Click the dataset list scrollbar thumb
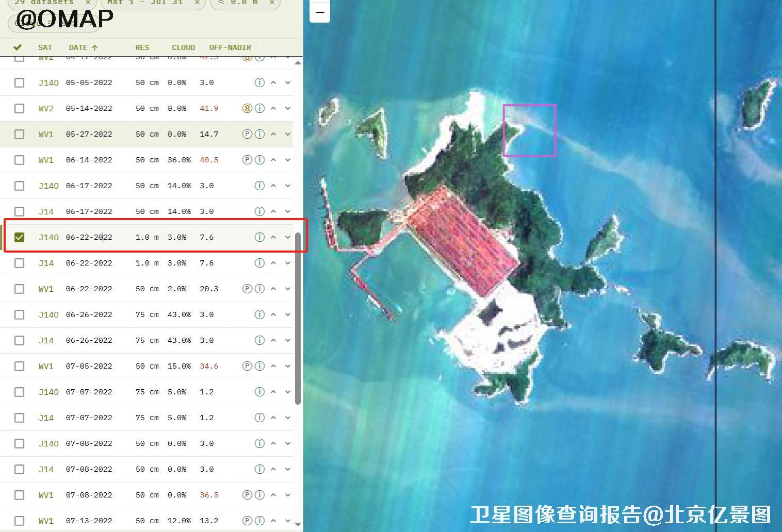The width and height of the screenshot is (782, 532). tap(298, 319)
